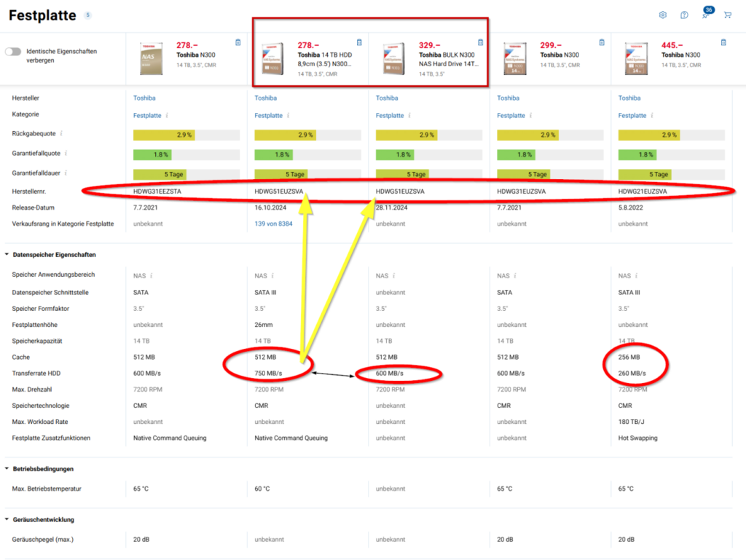Click the '260 MB/s' transfer rate value
746x560 pixels.
pyautogui.click(x=632, y=374)
